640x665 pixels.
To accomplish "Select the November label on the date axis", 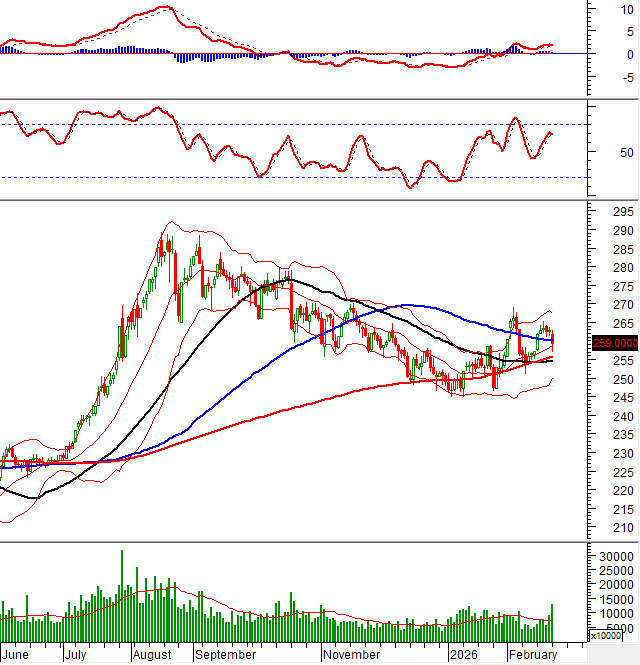I will [x=351, y=655].
